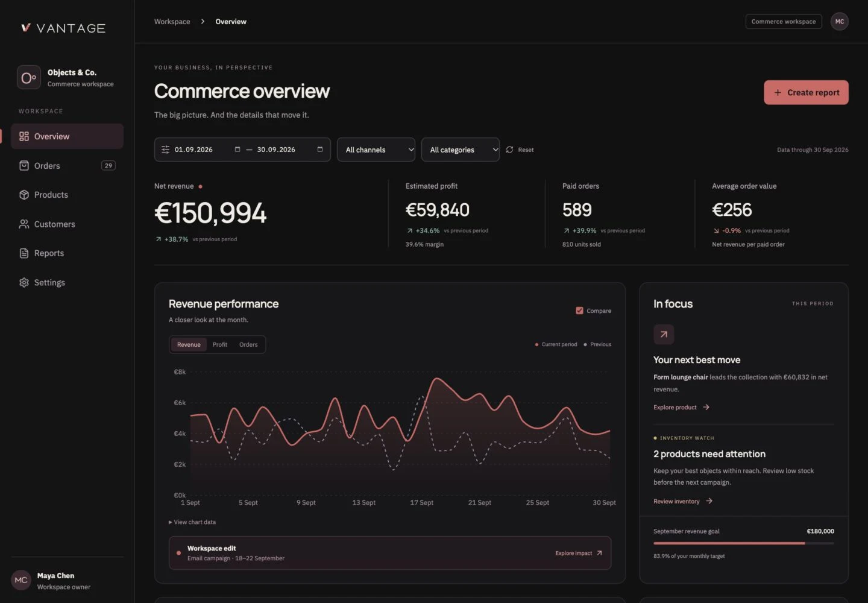Open the Objects & Co. workspace icon

(29, 77)
